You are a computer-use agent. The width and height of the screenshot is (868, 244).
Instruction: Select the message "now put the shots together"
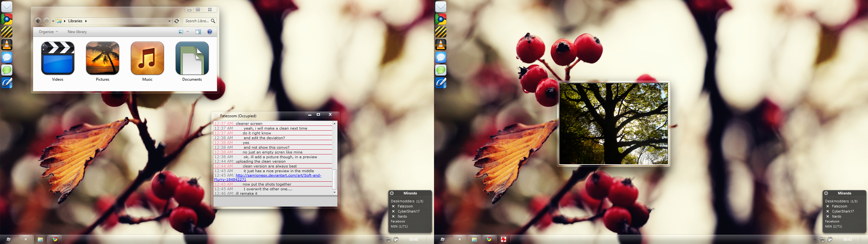[x=267, y=184]
